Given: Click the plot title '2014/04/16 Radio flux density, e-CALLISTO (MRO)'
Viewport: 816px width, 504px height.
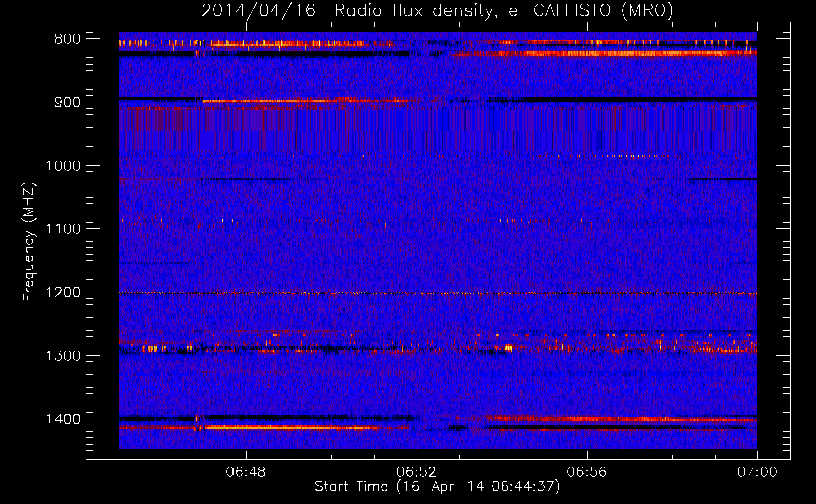Looking at the screenshot, I should [437, 10].
